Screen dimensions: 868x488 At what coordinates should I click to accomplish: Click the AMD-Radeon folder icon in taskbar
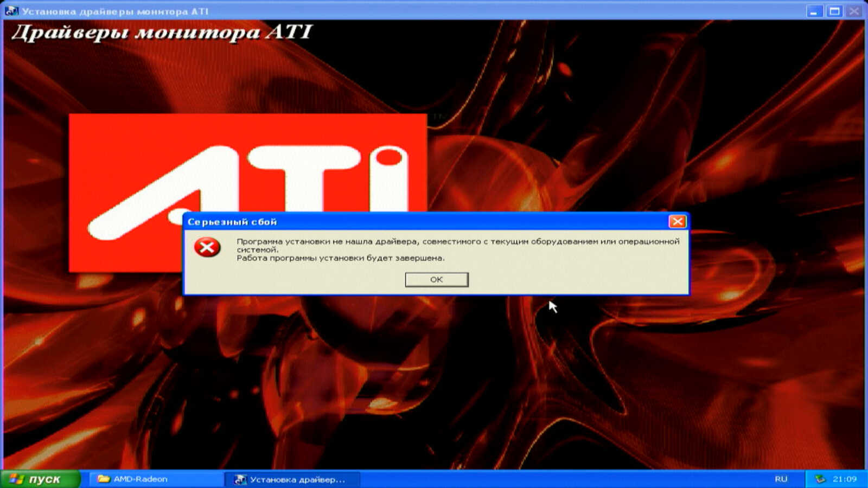click(x=104, y=479)
